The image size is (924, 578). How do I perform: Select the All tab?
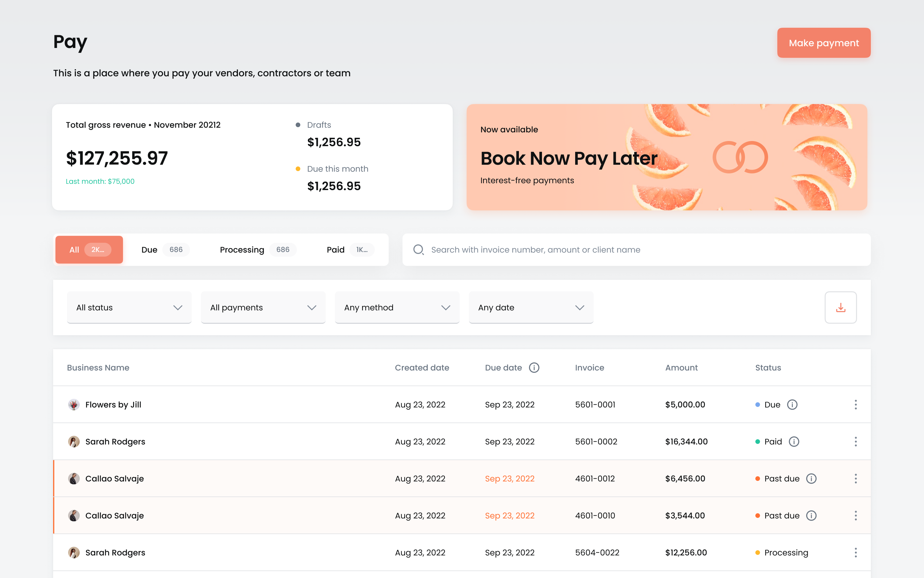(x=89, y=250)
